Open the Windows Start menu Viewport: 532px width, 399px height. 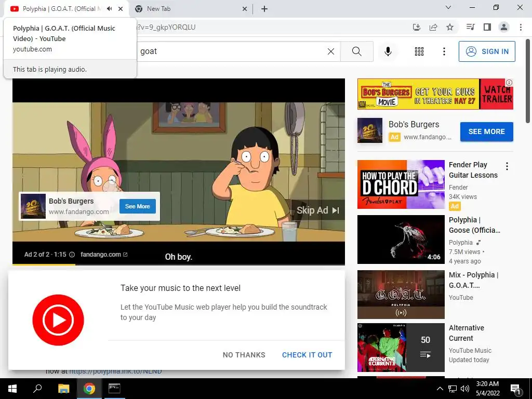(x=12, y=389)
